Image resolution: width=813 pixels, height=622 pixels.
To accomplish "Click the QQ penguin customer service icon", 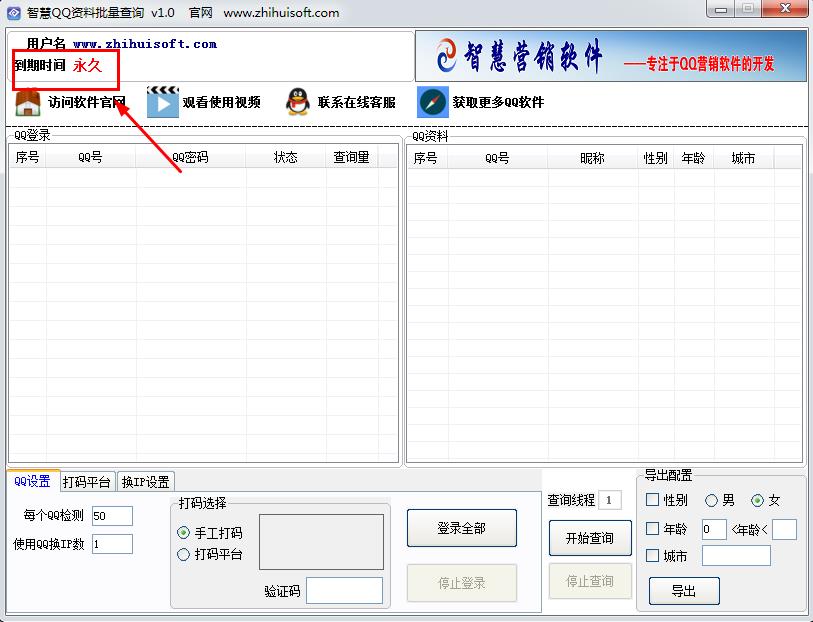I will click(297, 102).
